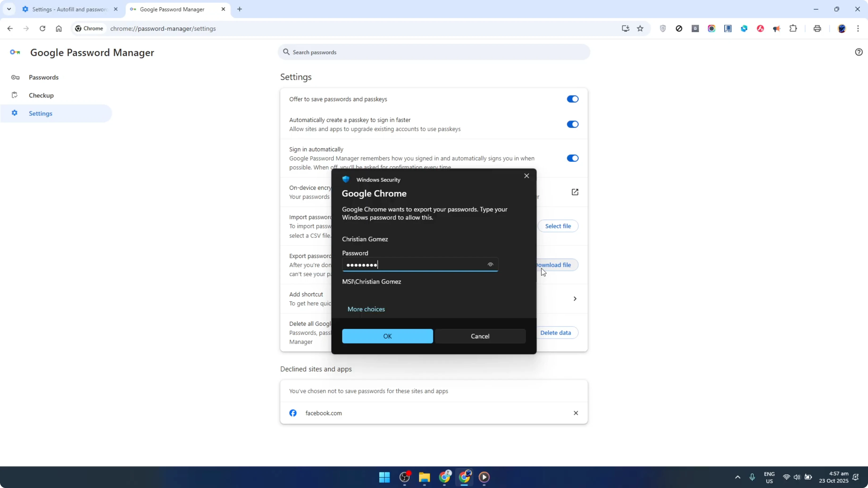Viewport: 868px width, 488px height.
Task: Open the search passwords field magnifier
Action: pos(286,52)
